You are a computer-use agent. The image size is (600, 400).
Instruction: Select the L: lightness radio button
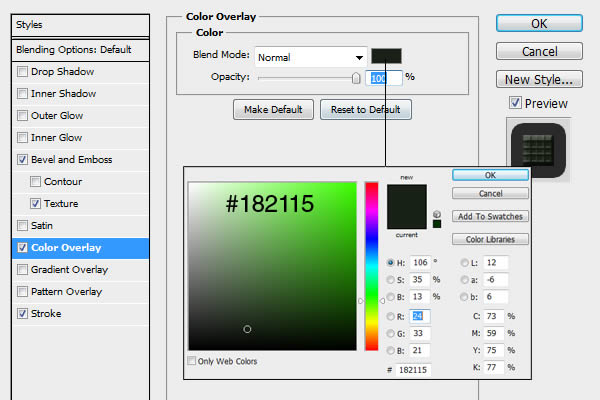(x=465, y=263)
